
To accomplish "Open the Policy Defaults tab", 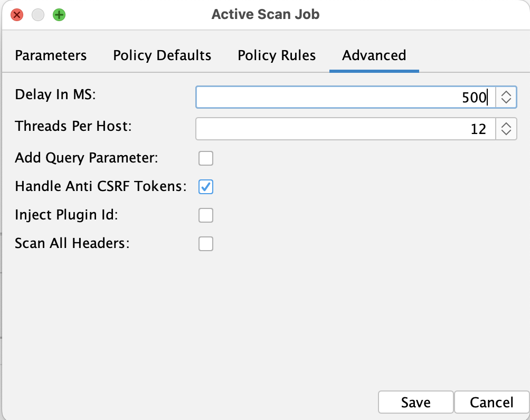I will [162, 55].
